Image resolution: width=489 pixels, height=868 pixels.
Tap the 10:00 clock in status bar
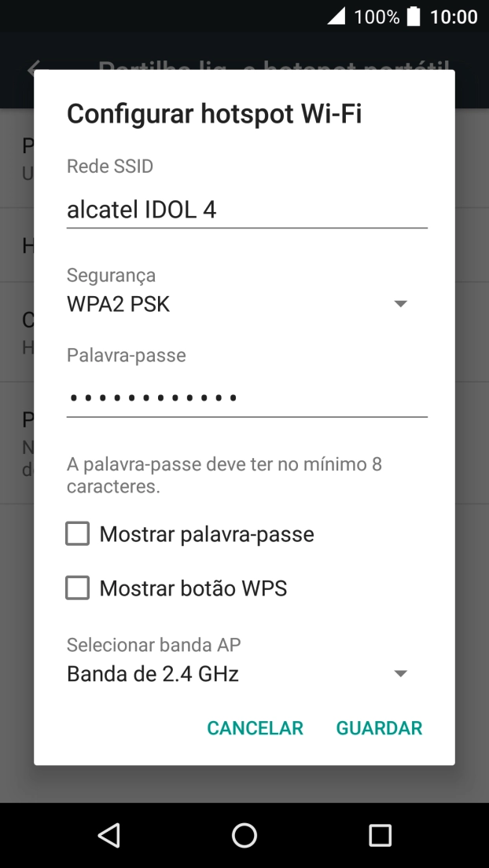pyautogui.click(x=454, y=16)
